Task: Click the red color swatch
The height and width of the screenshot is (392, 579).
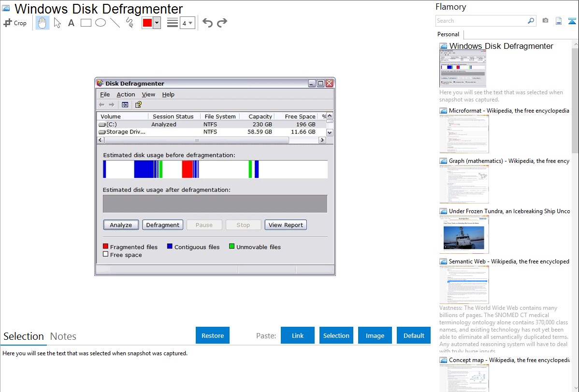Action: pos(147,23)
